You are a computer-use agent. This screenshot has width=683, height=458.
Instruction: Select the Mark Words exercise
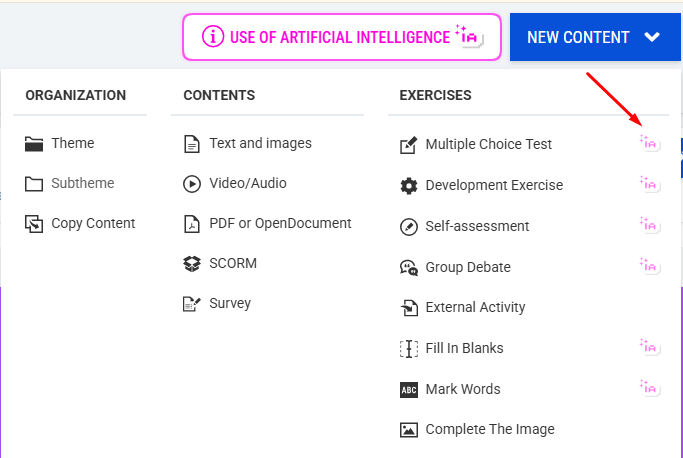click(462, 389)
